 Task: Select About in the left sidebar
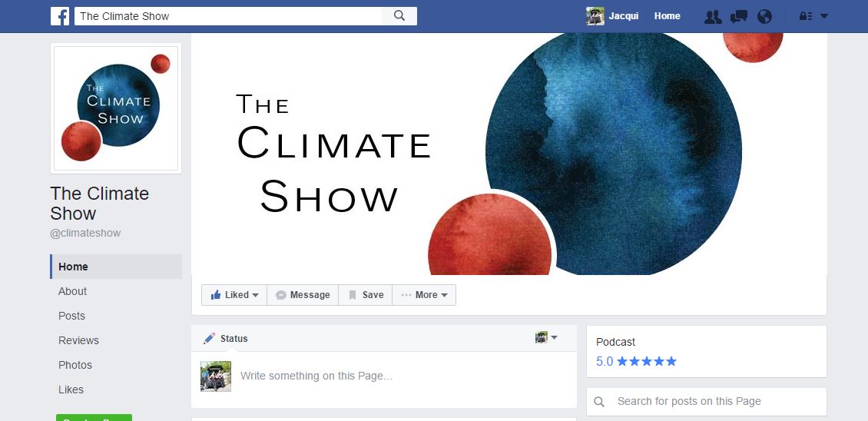point(72,291)
